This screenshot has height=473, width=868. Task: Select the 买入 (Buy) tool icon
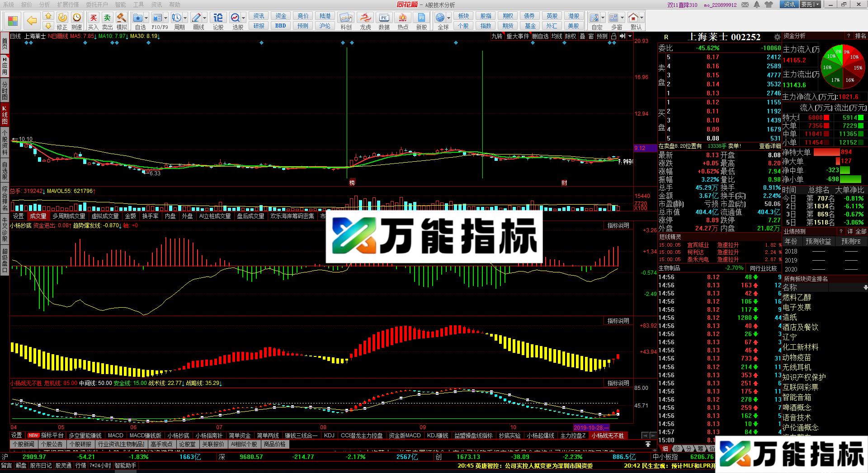tap(94, 18)
